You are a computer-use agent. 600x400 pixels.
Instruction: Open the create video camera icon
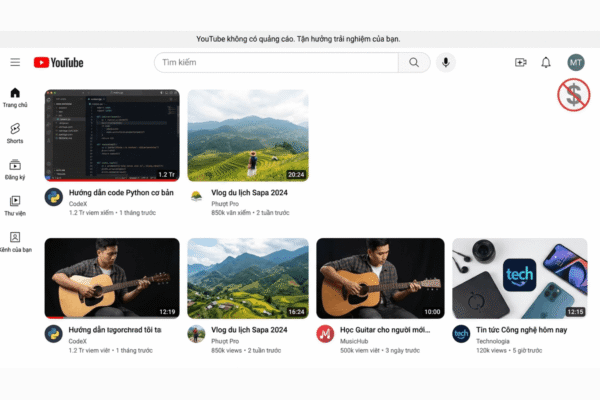[x=520, y=62]
